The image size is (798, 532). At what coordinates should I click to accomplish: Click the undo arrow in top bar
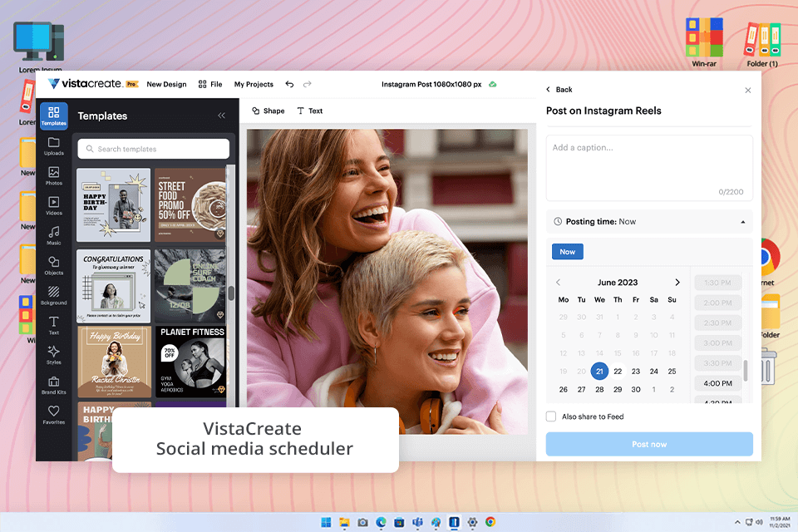coord(289,84)
